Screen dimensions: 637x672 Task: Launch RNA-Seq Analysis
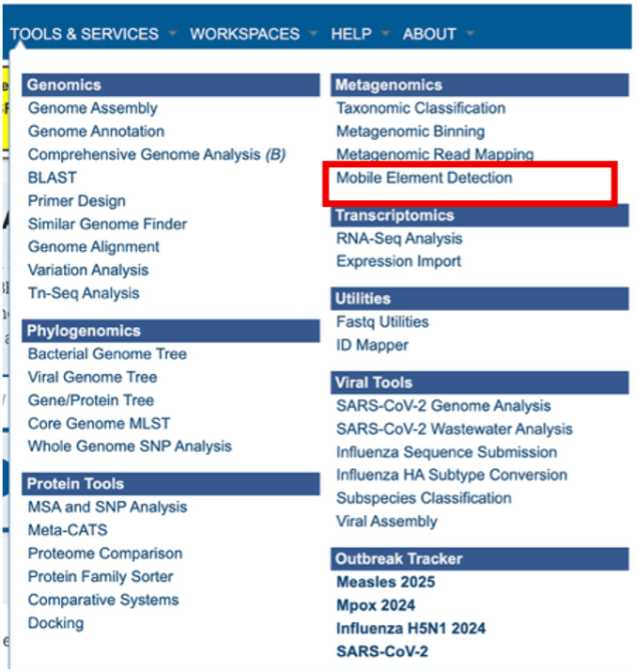pos(399,239)
